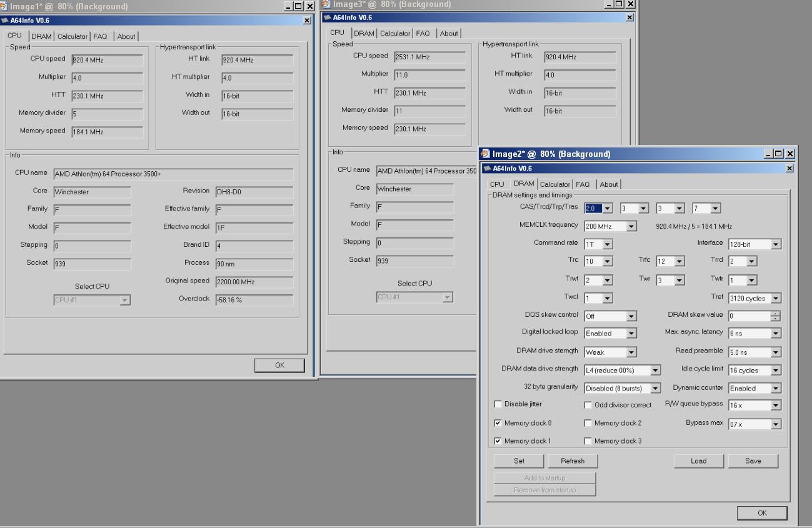Tick the Odd divisor correct checkbox
The width and height of the screenshot is (812, 528).
point(588,405)
